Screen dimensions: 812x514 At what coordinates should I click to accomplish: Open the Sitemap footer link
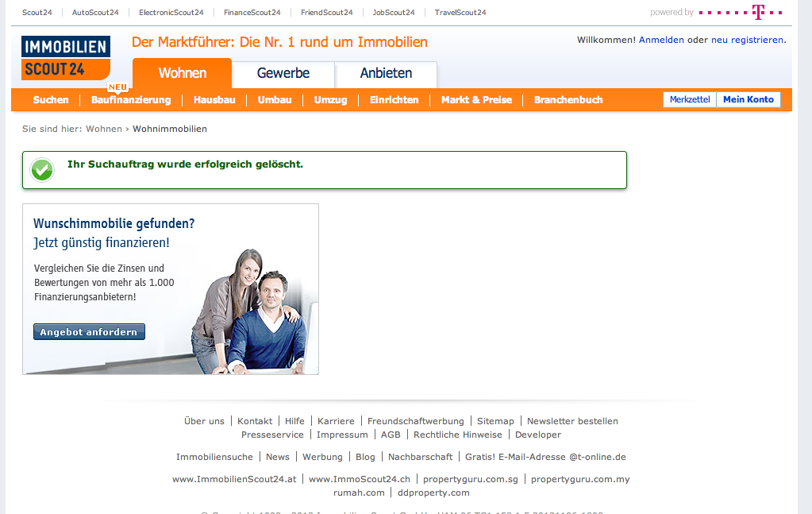(x=495, y=421)
